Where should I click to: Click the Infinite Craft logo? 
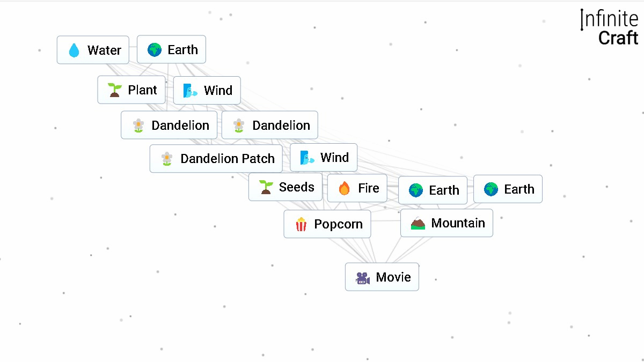click(610, 27)
